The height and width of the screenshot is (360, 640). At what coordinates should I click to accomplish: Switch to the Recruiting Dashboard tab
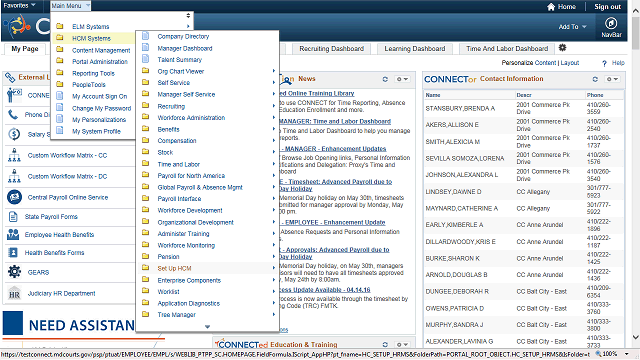pyautogui.click(x=331, y=49)
